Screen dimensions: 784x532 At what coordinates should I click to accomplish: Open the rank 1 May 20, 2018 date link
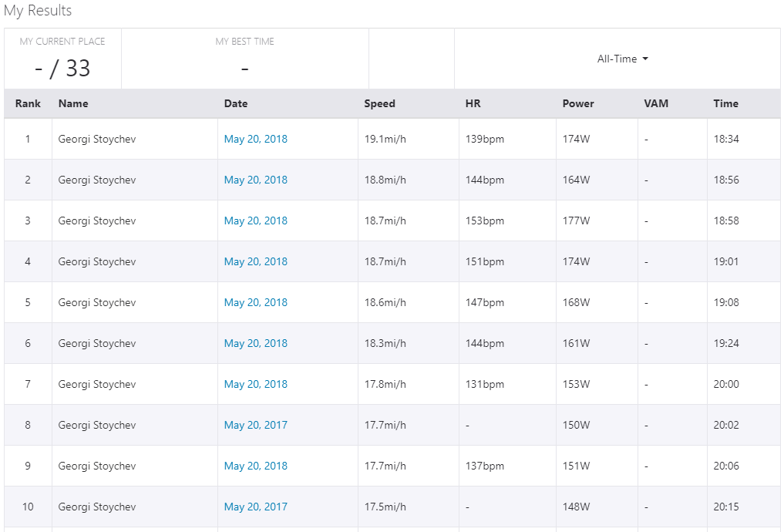(x=255, y=140)
